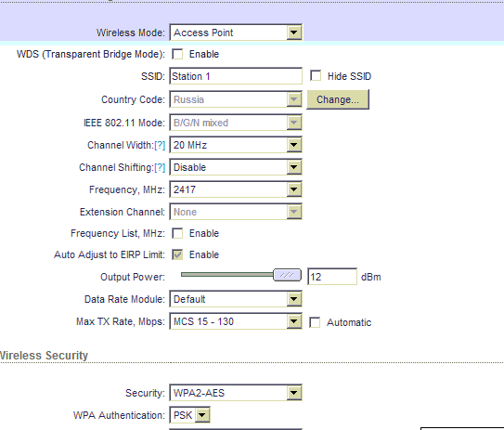Toggle Auto Adjust to EIRP Limit checkbox
Image resolution: width=504 pixels, height=430 pixels.
pyautogui.click(x=177, y=254)
